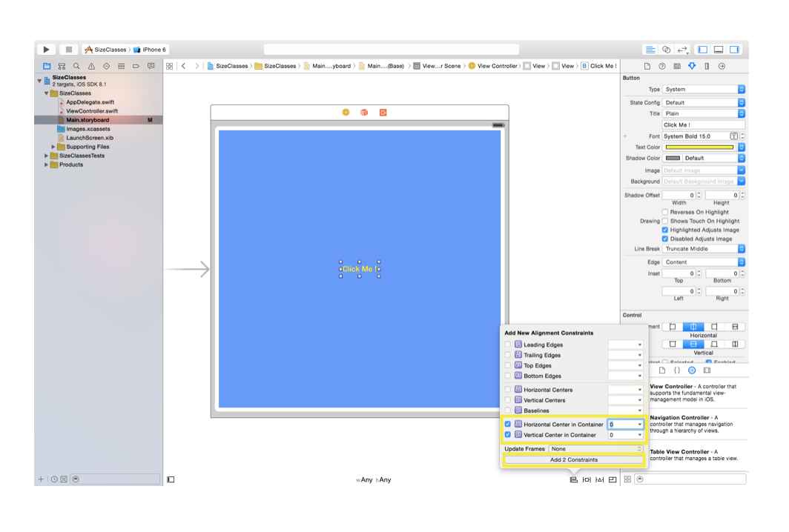Select ViewController.swift in the navigator
The width and height of the screenshot is (789, 532).
[92, 111]
